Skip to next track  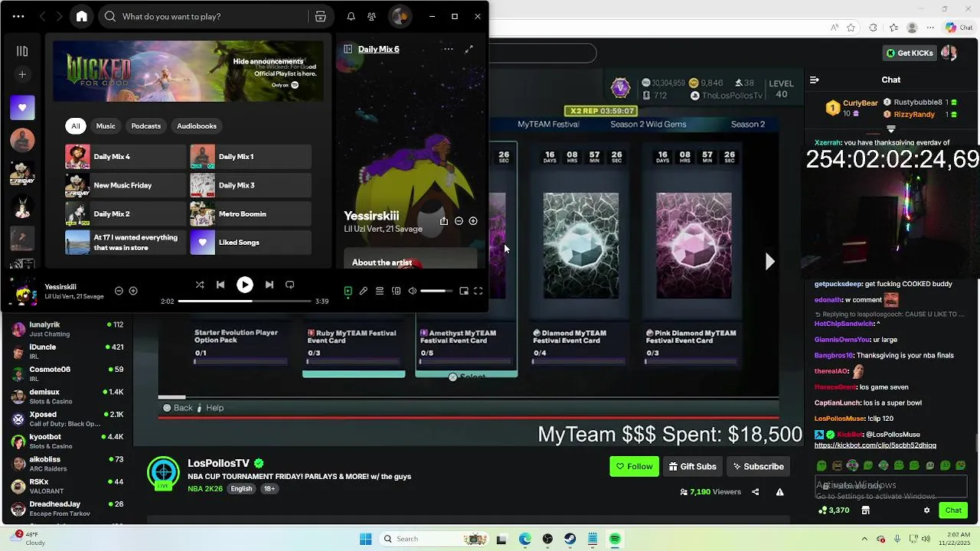tap(269, 285)
